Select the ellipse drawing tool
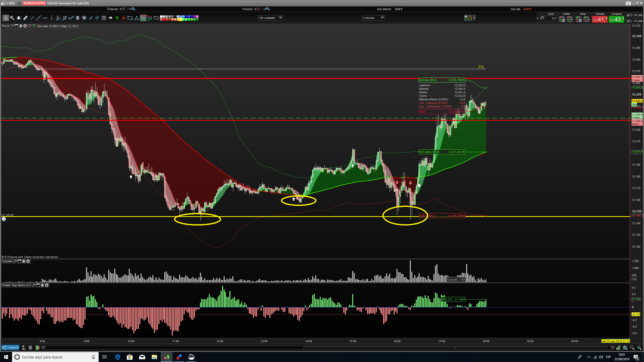644x362 pixels. pyautogui.click(x=156, y=18)
